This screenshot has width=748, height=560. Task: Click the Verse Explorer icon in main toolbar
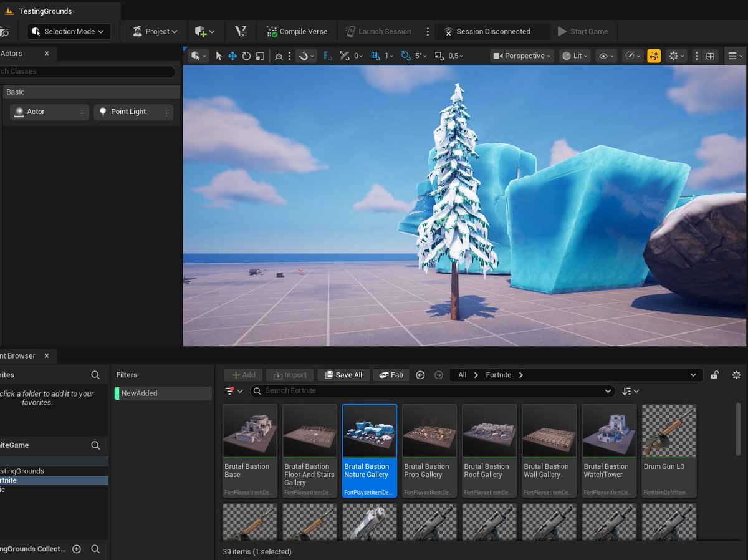pos(241,31)
